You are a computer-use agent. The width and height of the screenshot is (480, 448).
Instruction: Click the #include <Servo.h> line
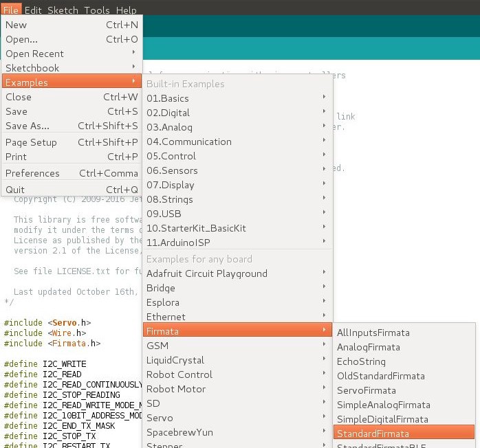click(47, 323)
